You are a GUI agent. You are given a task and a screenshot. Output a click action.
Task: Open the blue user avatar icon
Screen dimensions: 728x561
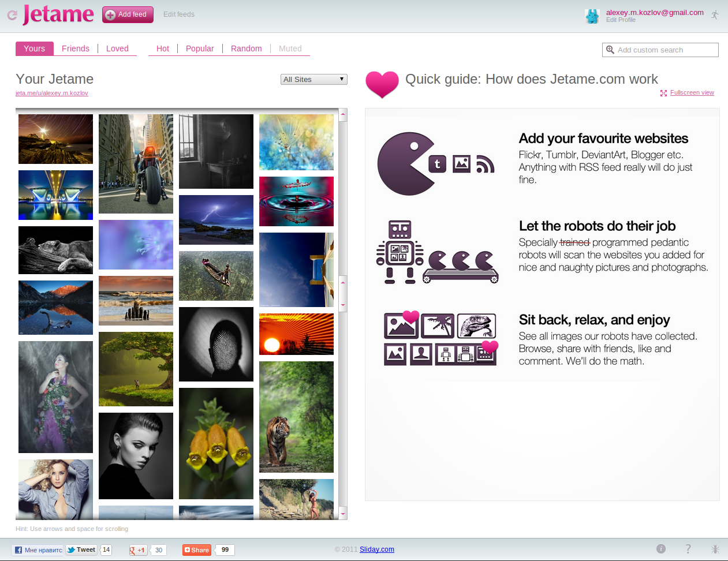[x=592, y=16]
